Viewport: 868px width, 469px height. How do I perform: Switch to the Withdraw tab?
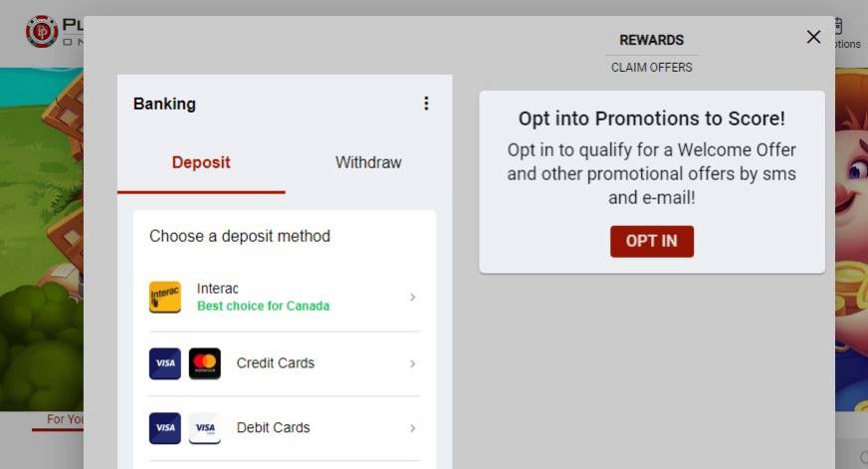coord(368,162)
